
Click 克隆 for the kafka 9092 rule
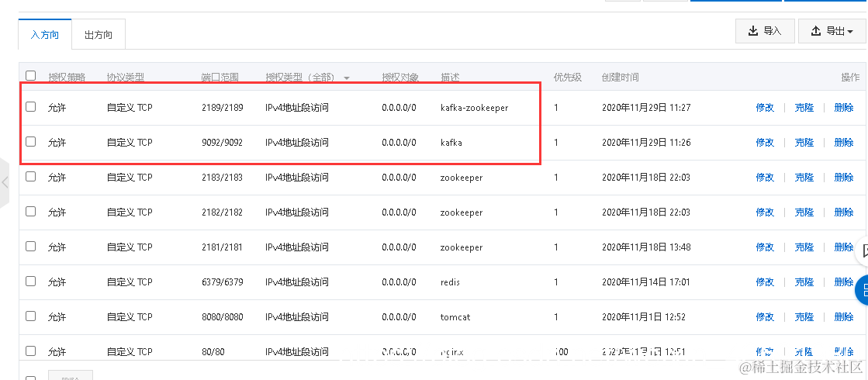click(804, 143)
